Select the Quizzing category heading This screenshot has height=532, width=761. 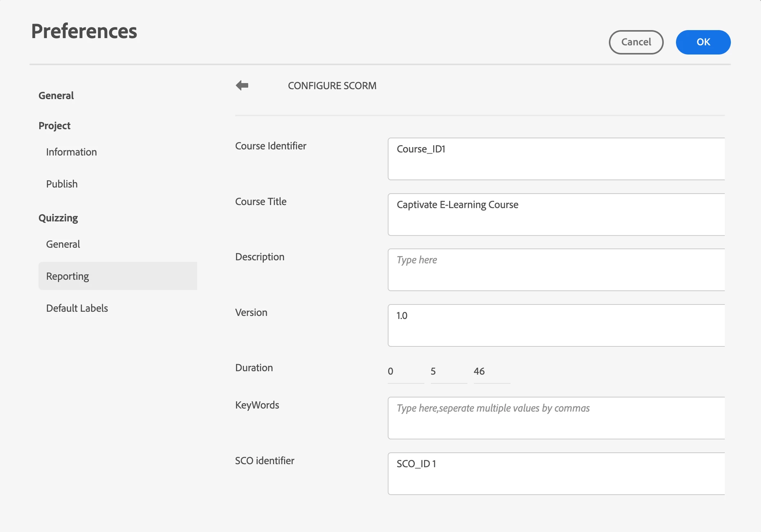[x=58, y=218]
